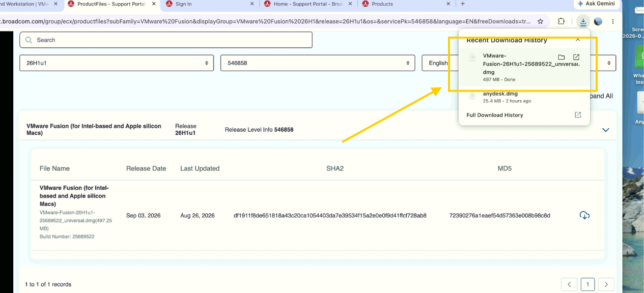Click the address bar URL

pos(266,21)
